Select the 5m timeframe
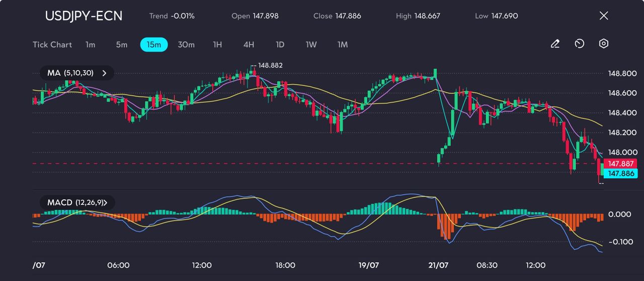The height and width of the screenshot is (281, 644). (122, 45)
